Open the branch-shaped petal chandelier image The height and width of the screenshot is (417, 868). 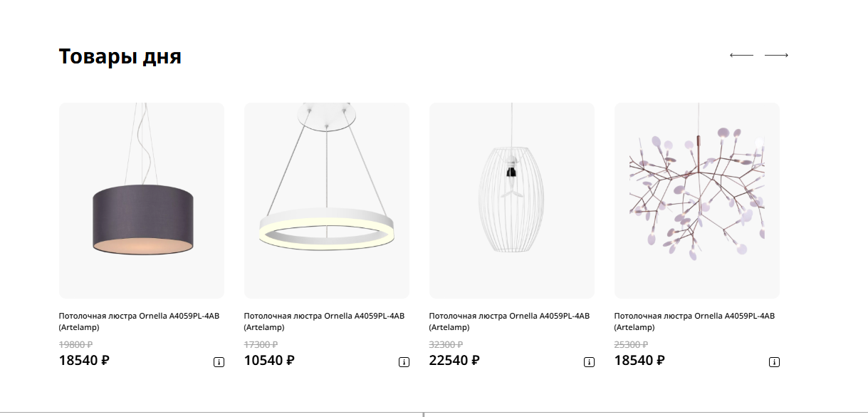pos(697,200)
